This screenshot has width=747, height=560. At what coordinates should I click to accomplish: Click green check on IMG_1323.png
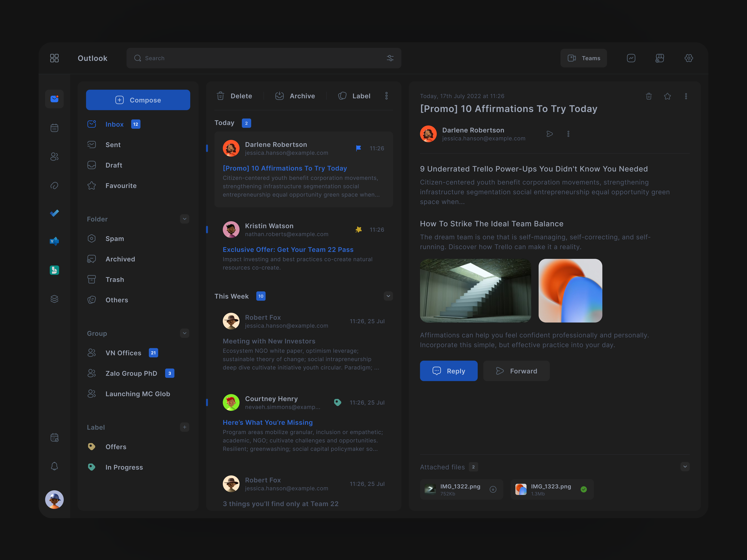pos(584,489)
